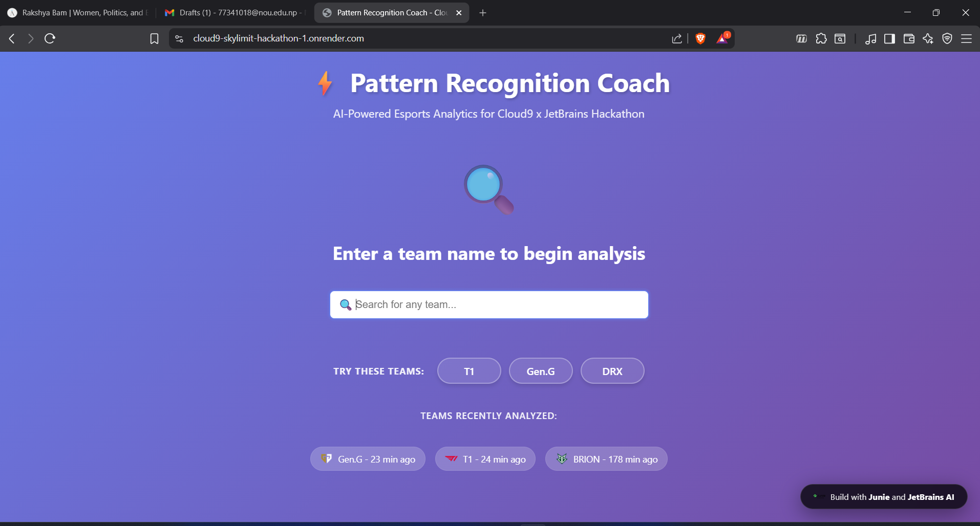Select the Gen.G suggested team button
Screen dimensions: 980x526
click(540, 371)
